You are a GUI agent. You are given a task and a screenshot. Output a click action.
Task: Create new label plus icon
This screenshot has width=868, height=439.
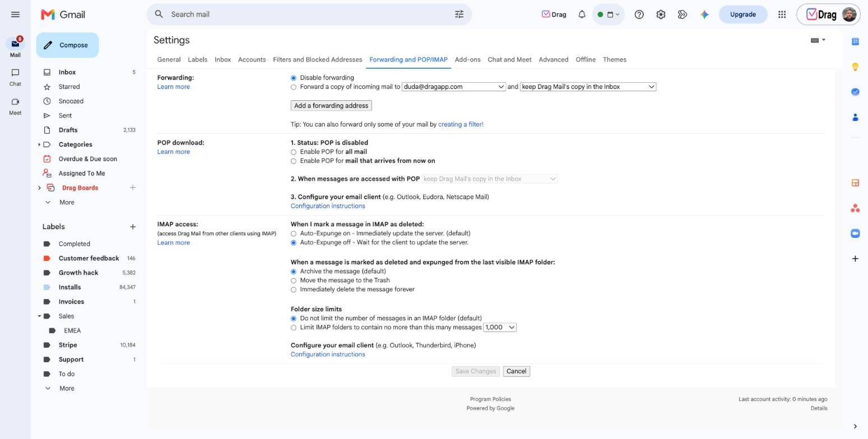click(x=132, y=227)
